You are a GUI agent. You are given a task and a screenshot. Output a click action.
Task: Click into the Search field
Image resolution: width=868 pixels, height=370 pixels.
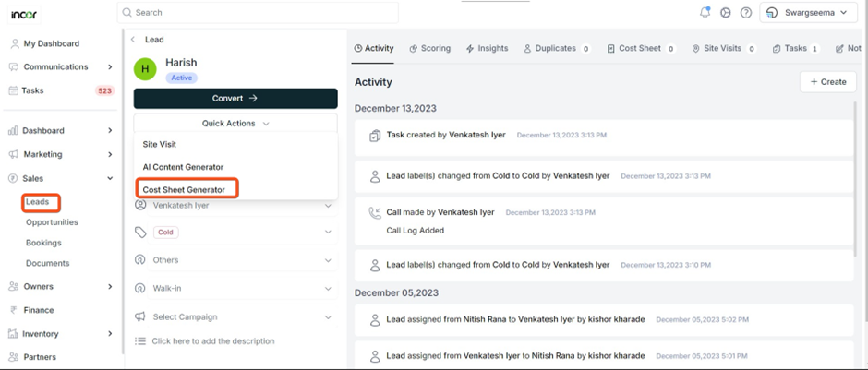[258, 12]
